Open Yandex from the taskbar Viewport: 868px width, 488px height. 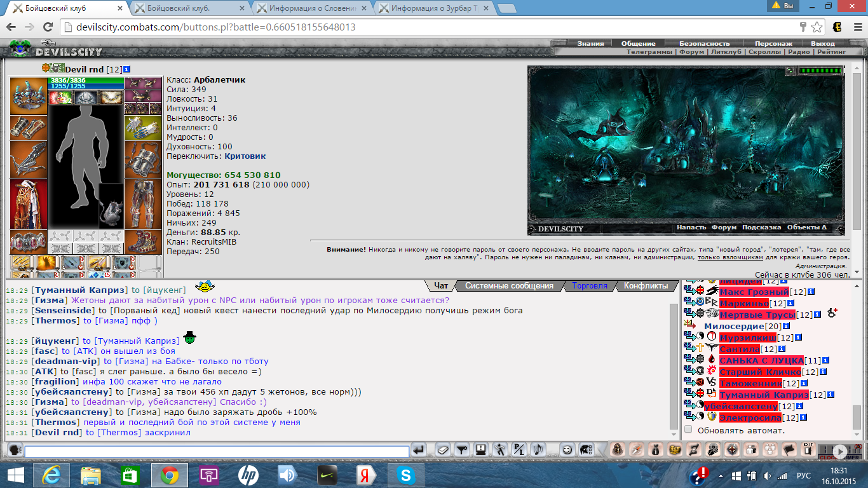point(365,475)
